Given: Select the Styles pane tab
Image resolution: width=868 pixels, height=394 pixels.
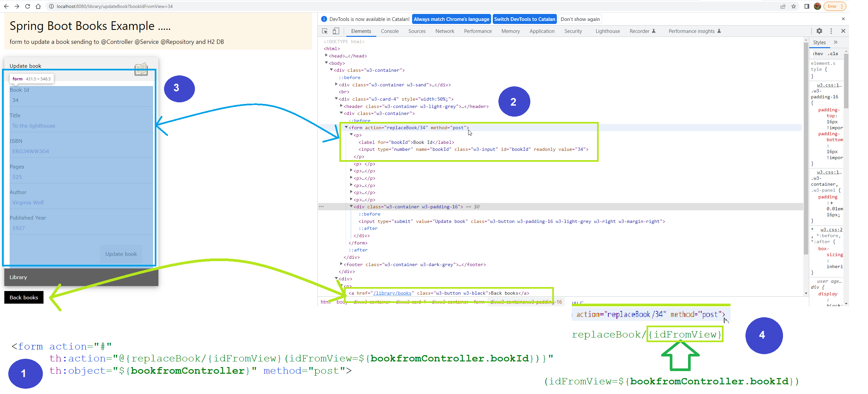Looking at the screenshot, I should (x=819, y=43).
